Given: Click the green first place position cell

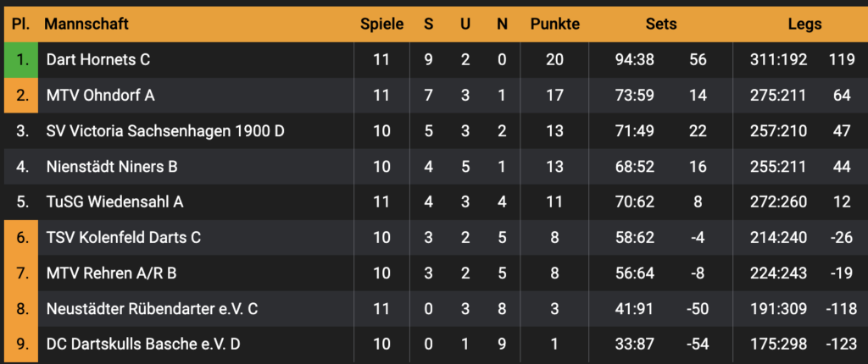Looking at the screenshot, I should [x=22, y=60].
